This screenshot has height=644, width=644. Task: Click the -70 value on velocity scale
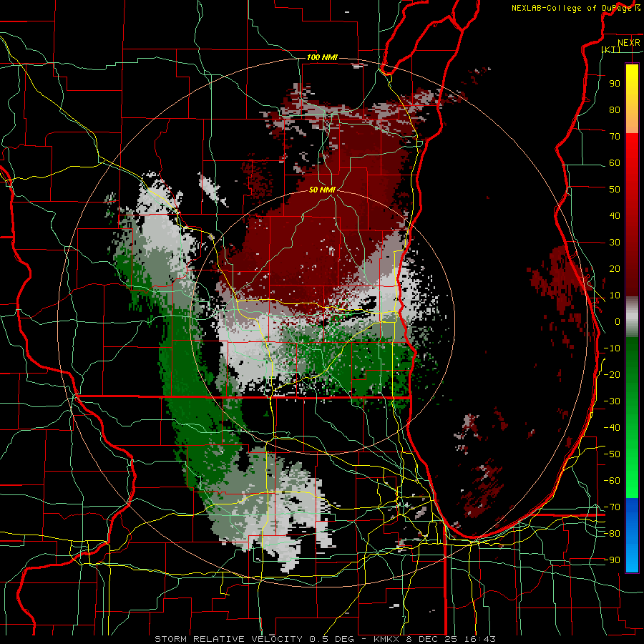(x=612, y=507)
